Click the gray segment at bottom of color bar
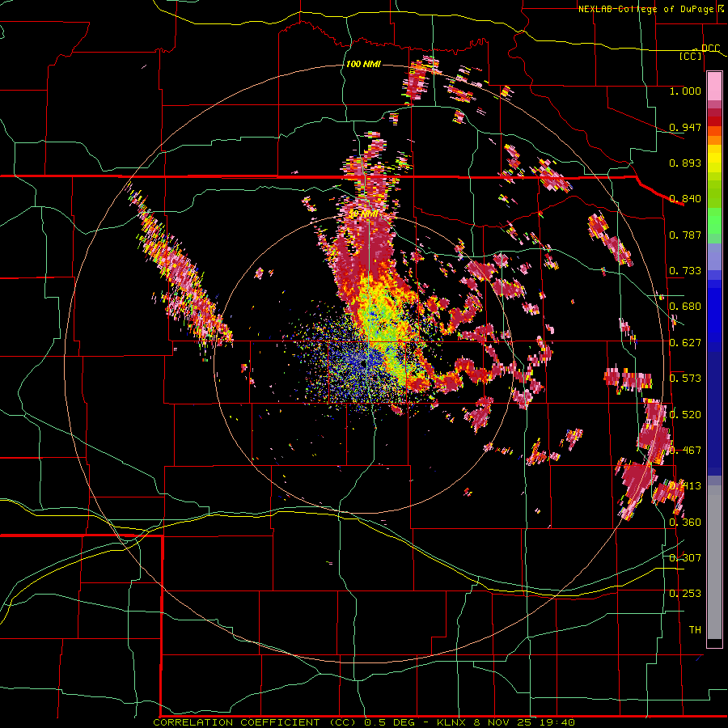 (x=714, y=562)
